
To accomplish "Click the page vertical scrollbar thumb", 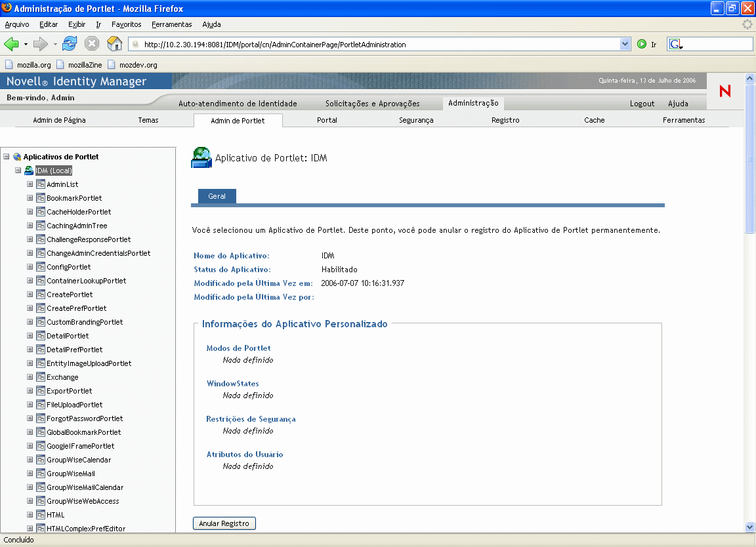I will pos(749,158).
